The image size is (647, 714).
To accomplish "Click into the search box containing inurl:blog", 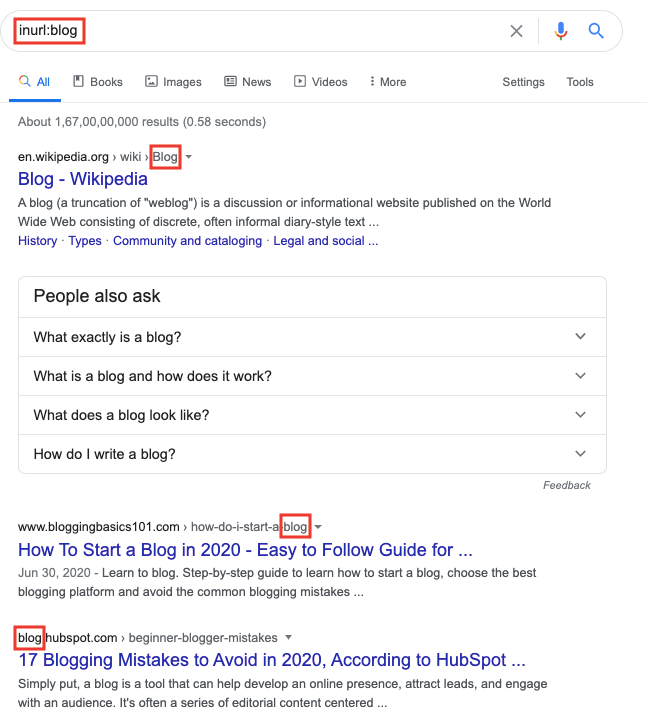I will [x=280, y=31].
